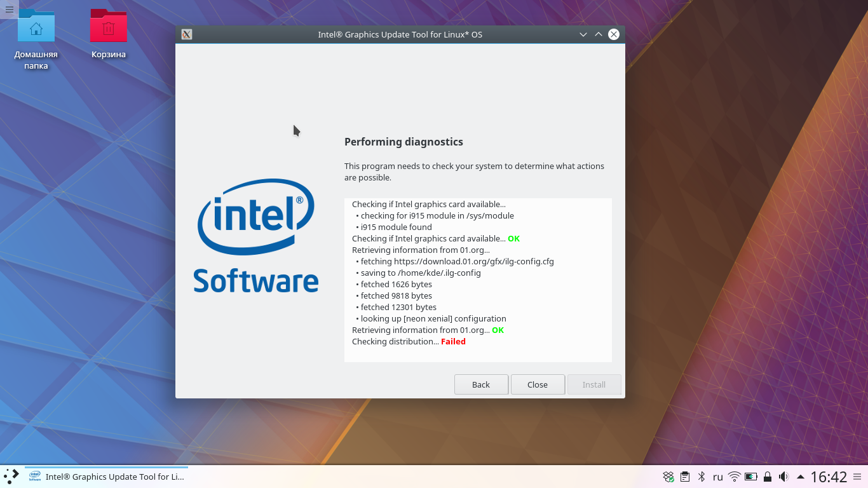Screen dimensions: 868x488
Task: Click 'fetching https://download.01.org/gfx/ilg-config.cfg' log line
Action: pos(457,261)
